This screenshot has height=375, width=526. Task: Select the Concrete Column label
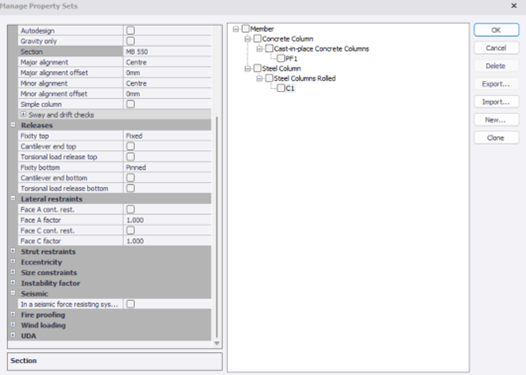click(287, 39)
